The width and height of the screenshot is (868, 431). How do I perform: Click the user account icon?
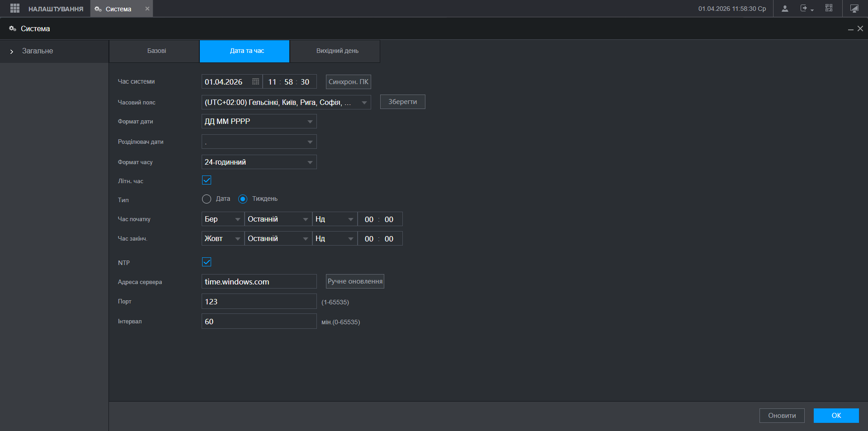coord(785,9)
